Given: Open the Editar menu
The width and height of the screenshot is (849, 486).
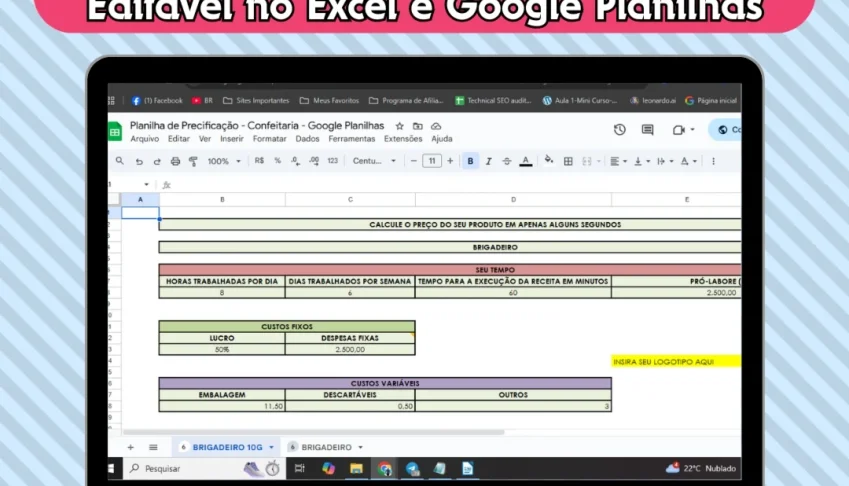Looking at the screenshot, I should (179, 139).
